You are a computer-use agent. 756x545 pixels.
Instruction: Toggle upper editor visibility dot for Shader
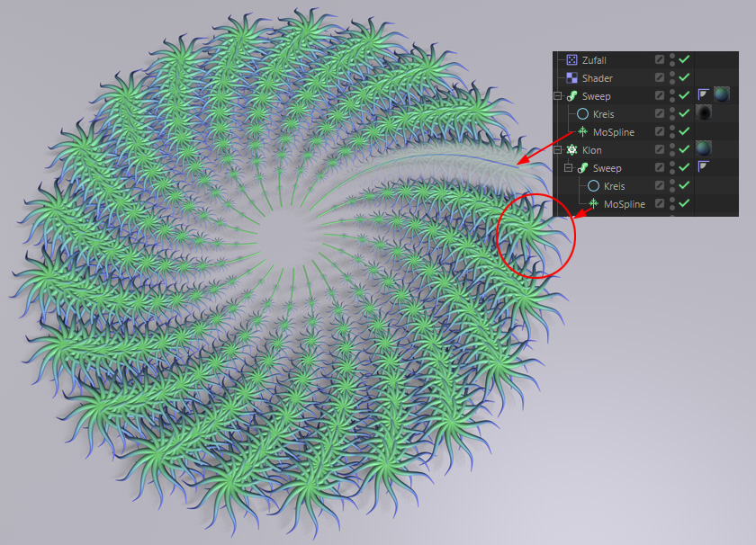pos(672,75)
